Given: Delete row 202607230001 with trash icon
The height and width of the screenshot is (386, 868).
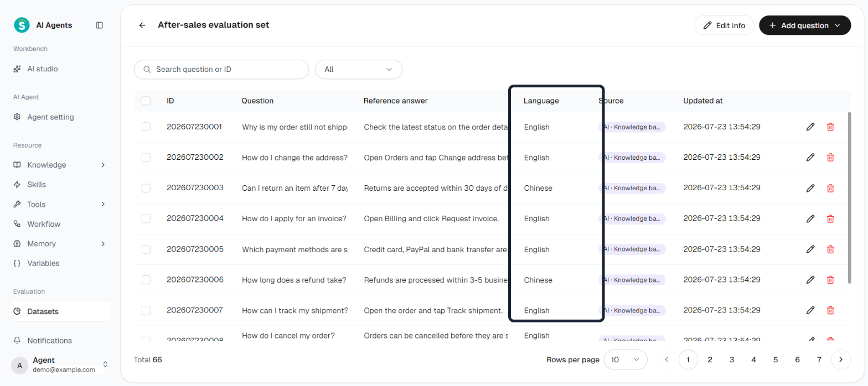Looking at the screenshot, I should click(x=830, y=127).
